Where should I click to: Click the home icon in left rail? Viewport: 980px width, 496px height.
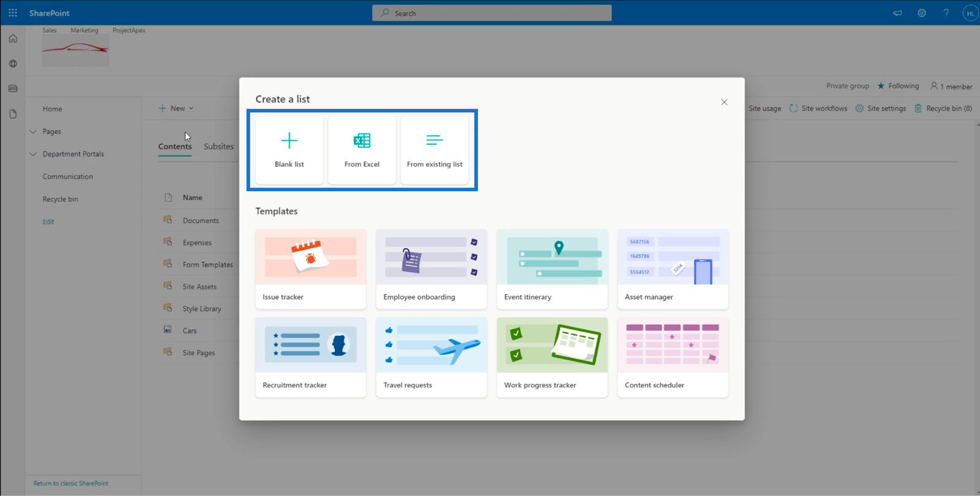[13, 39]
